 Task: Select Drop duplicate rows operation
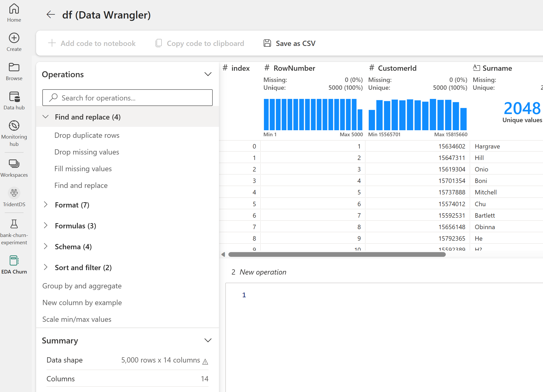pos(87,135)
